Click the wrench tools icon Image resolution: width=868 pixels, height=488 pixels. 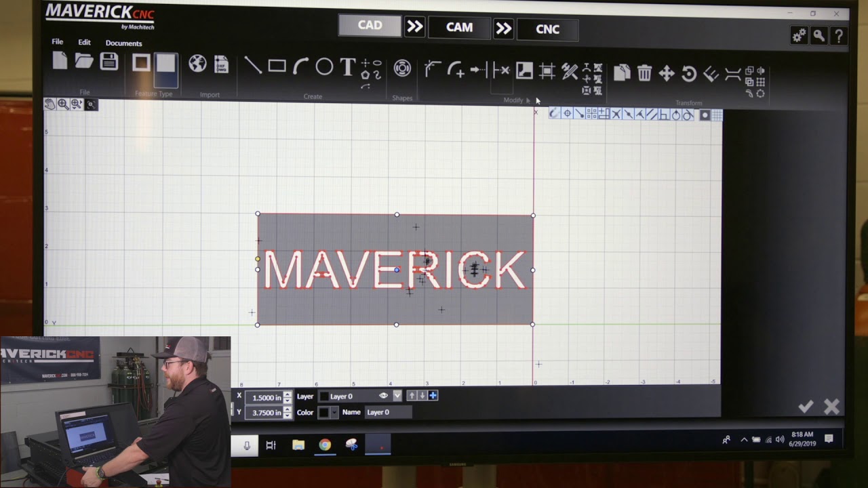(819, 35)
